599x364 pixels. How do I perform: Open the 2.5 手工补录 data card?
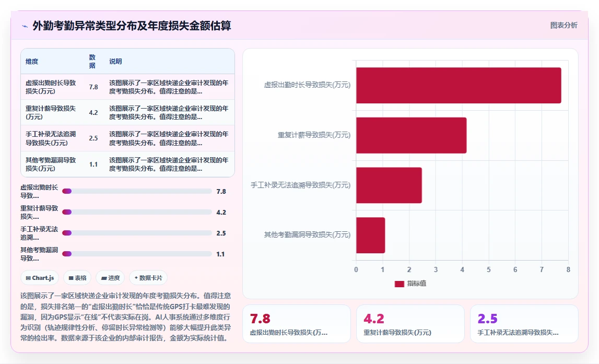[x=524, y=324]
